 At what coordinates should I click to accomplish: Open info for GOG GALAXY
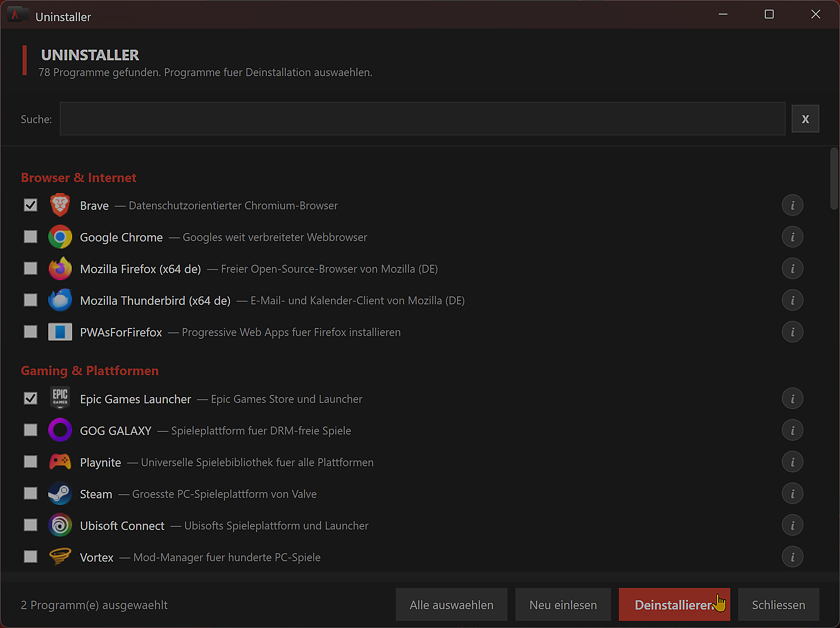[793, 431]
